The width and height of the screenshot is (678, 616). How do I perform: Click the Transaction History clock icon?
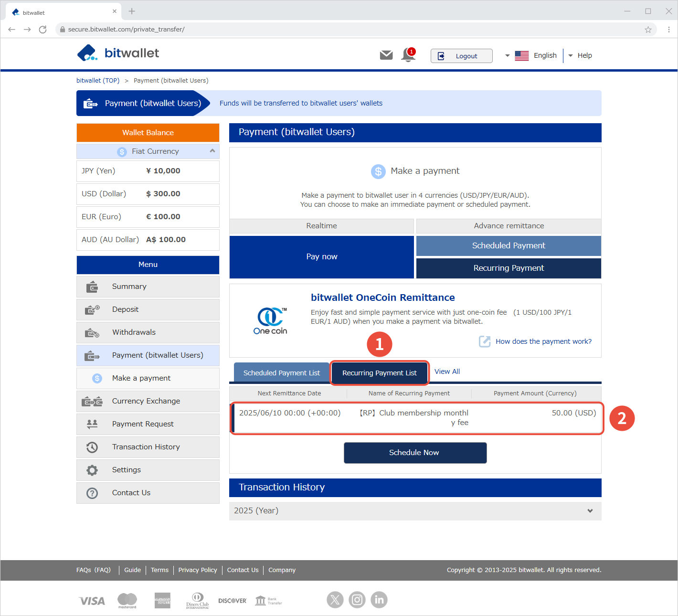(x=92, y=447)
